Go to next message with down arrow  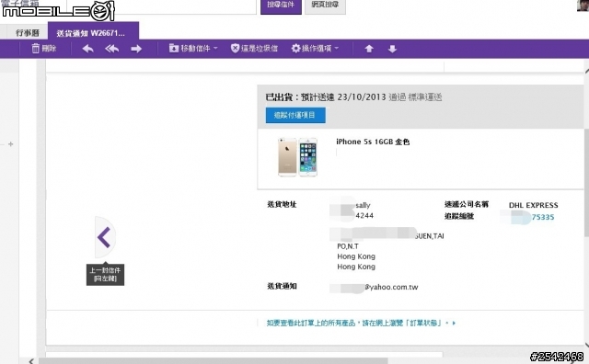(x=392, y=49)
